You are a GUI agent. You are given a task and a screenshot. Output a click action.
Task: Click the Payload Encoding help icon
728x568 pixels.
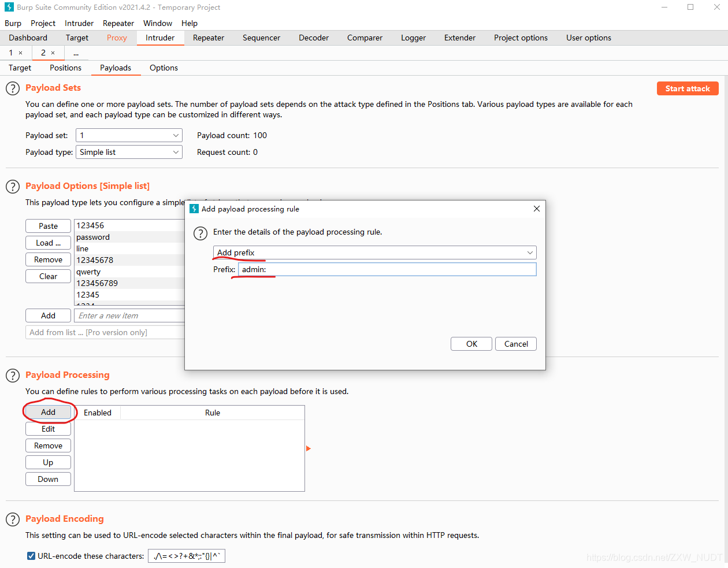(x=12, y=519)
